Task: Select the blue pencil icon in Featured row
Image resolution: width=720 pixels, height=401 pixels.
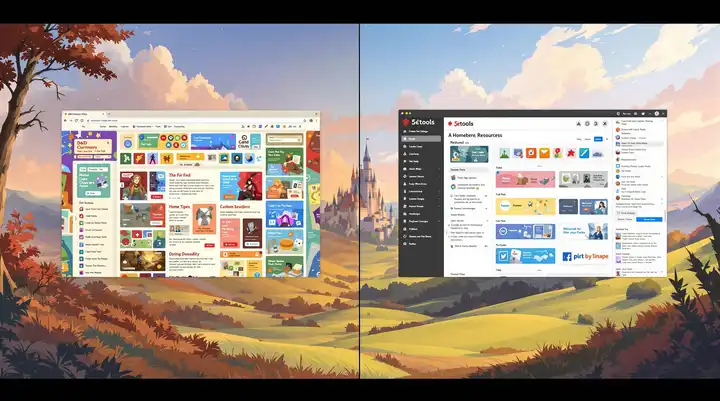Action: (x=584, y=153)
